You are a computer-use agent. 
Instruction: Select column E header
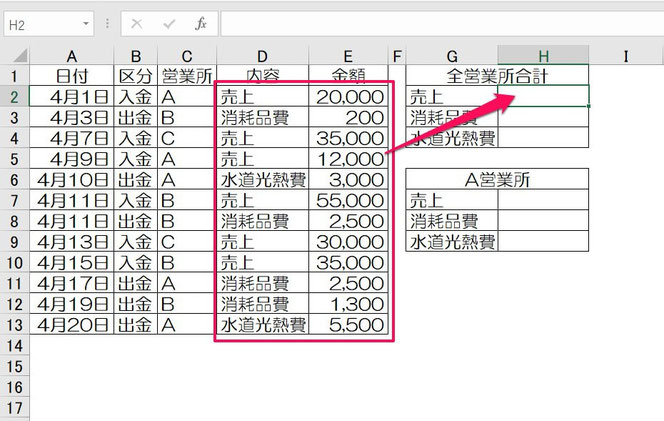pos(348,55)
